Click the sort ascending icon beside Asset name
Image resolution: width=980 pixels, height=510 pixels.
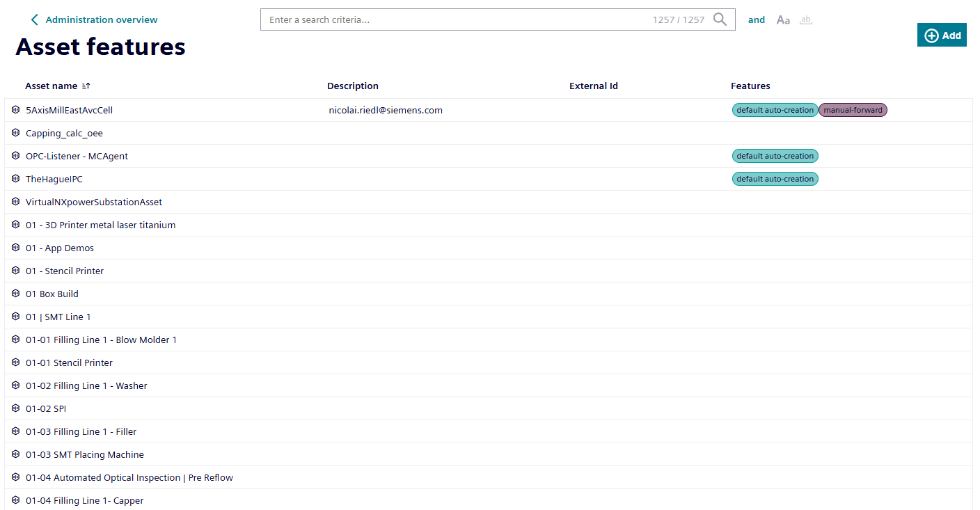(x=86, y=86)
